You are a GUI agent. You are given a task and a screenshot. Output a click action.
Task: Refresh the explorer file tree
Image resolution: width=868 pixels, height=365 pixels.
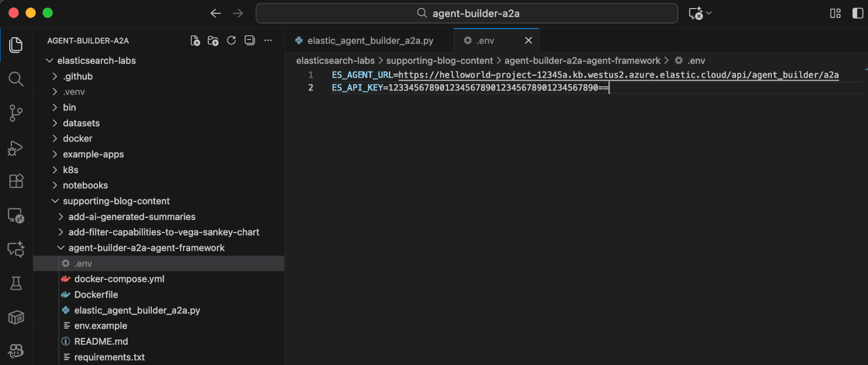click(x=231, y=41)
